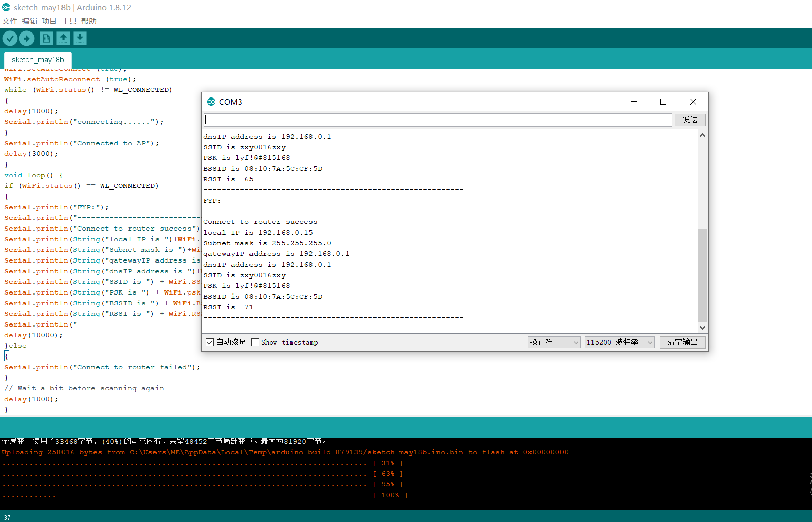Click the Arduino logo in the title bar

point(6,7)
